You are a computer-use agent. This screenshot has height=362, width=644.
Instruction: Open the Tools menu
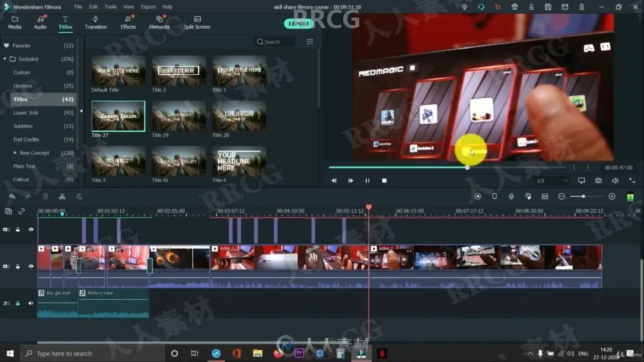coord(111,7)
